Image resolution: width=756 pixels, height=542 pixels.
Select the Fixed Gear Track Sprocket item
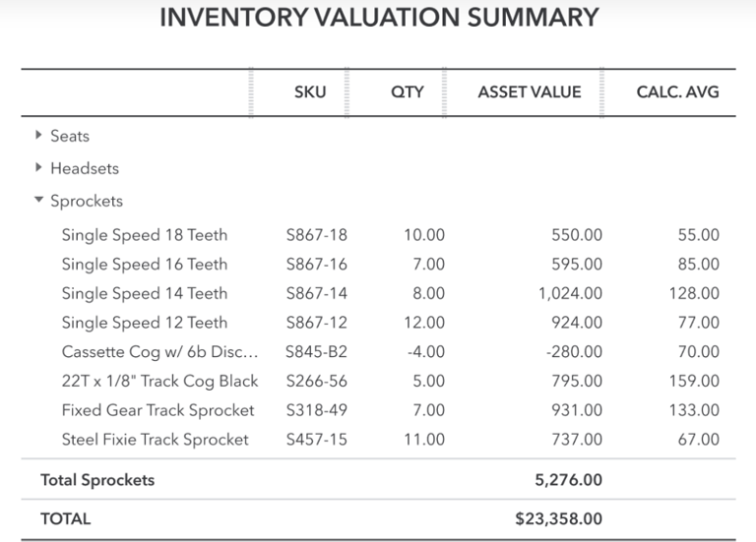[157, 410]
